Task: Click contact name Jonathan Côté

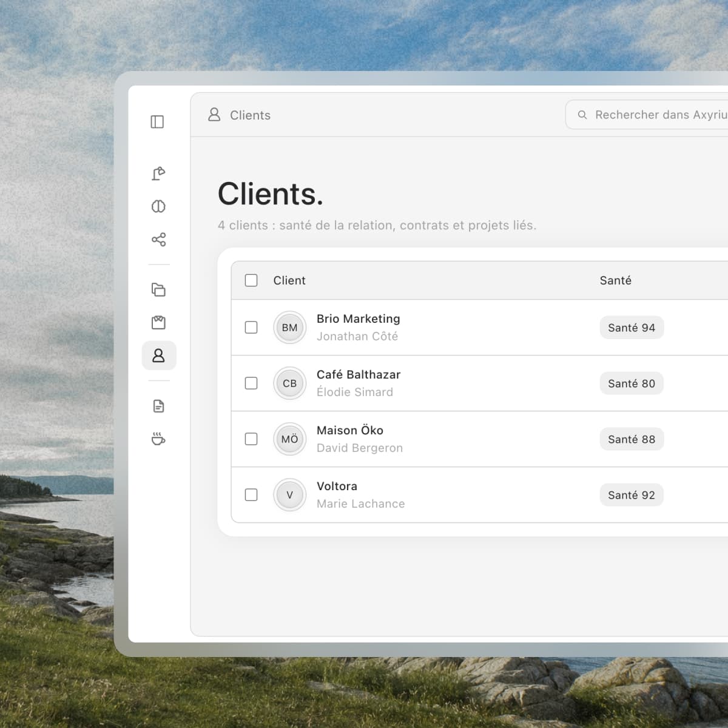Action: (357, 336)
